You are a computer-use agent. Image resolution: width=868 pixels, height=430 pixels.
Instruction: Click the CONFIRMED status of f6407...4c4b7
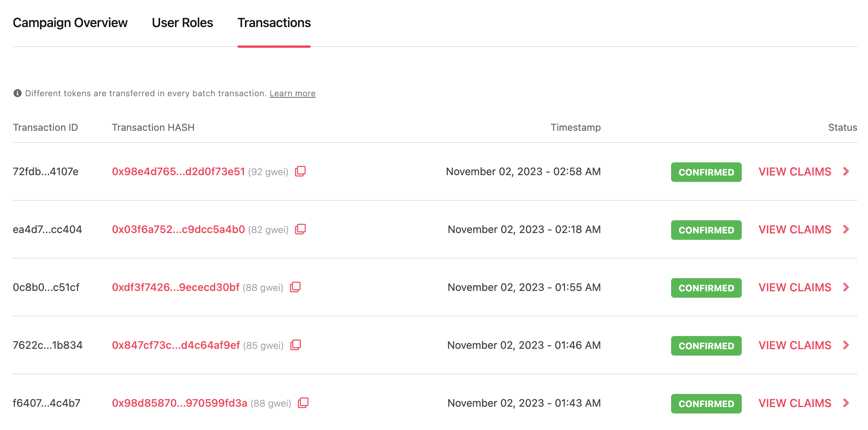[706, 403]
